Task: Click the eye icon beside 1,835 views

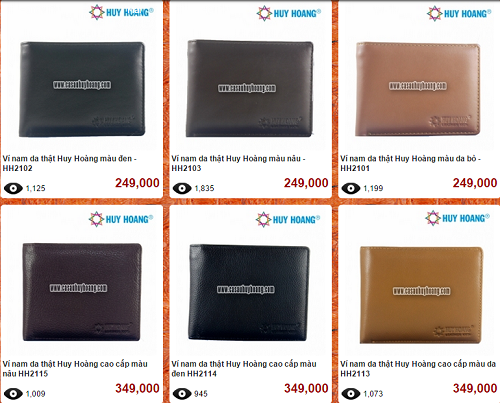Action: [x=182, y=189]
